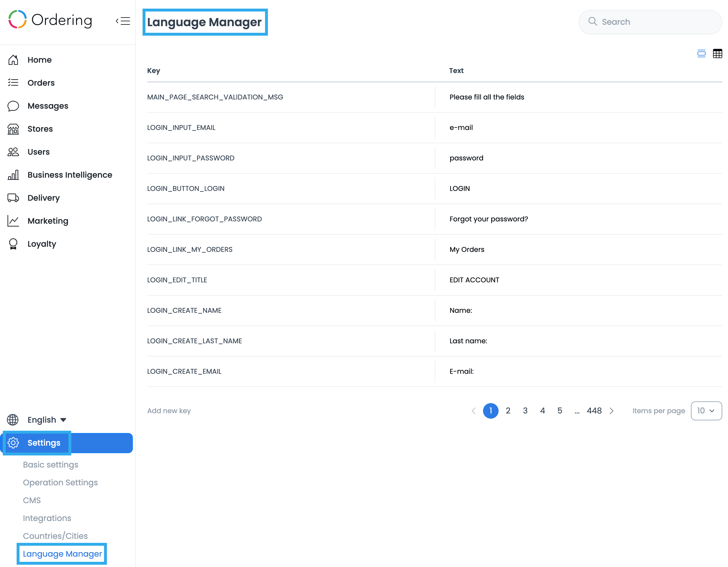
Task: Click the Home house icon
Action: coord(13,60)
